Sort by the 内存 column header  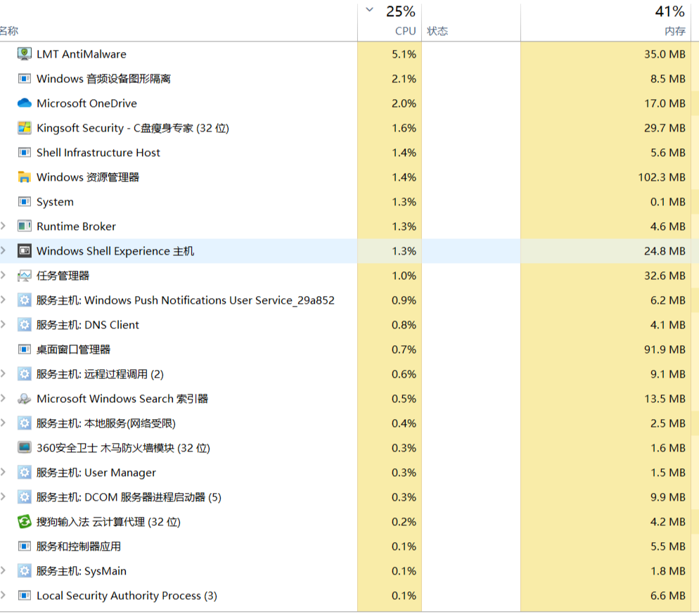coord(675,31)
